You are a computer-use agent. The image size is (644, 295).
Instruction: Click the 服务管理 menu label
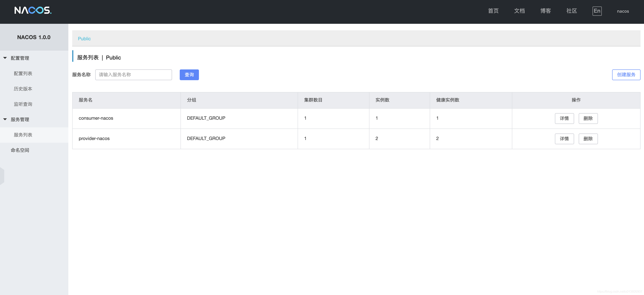click(x=20, y=119)
